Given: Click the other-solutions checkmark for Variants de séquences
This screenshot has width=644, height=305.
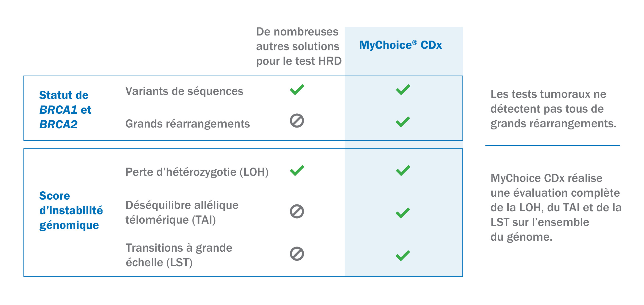Looking at the screenshot, I should pyautogui.click(x=297, y=90).
